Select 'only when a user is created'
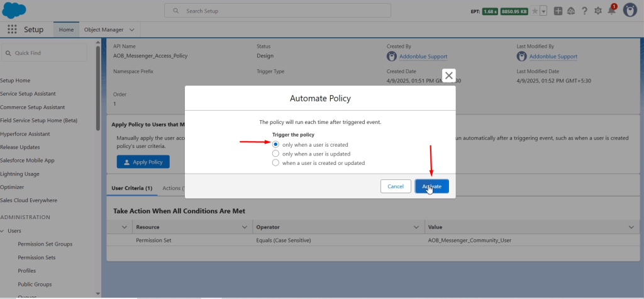 (x=275, y=144)
